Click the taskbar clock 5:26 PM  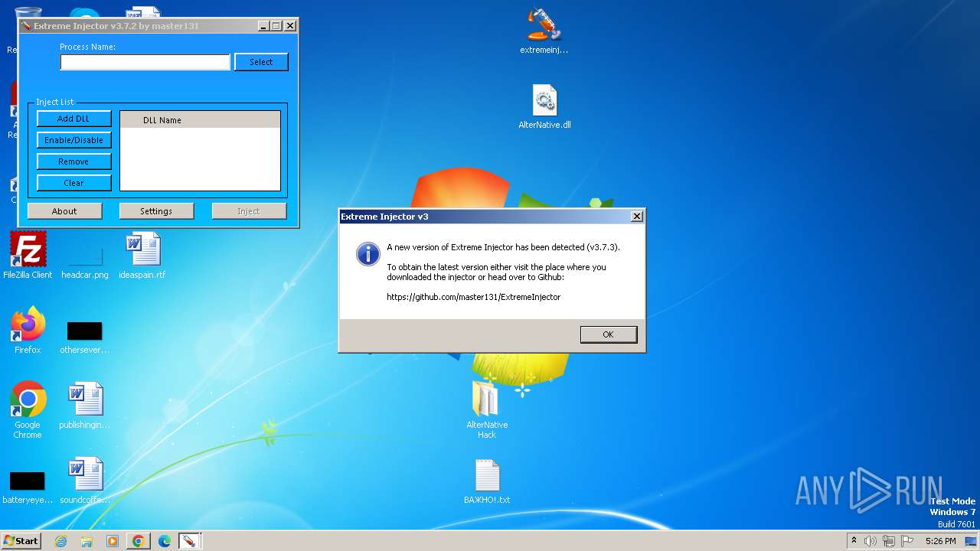pyautogui.click(x=940, y=541)
